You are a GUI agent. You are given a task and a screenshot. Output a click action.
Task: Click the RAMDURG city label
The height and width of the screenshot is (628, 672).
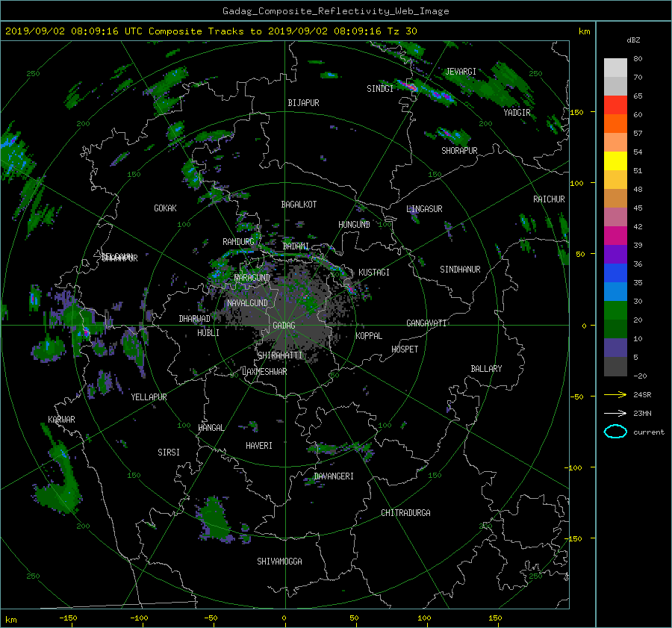tap(238, 242)
